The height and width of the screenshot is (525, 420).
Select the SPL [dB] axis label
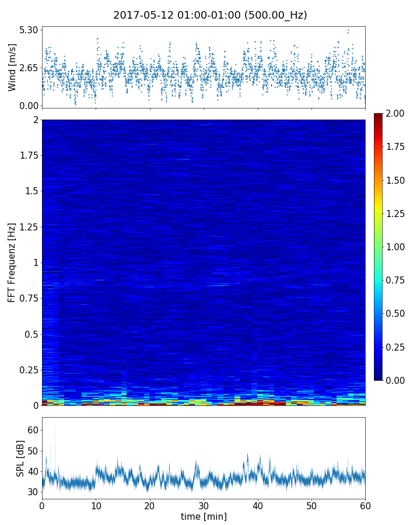21,459
